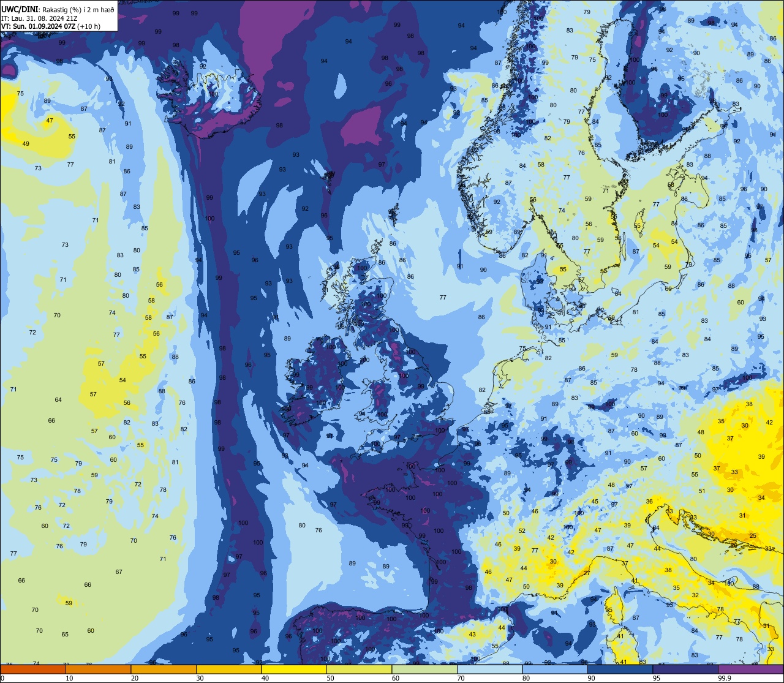Click the light blue 70–80 % legend segment

point(490,669)
